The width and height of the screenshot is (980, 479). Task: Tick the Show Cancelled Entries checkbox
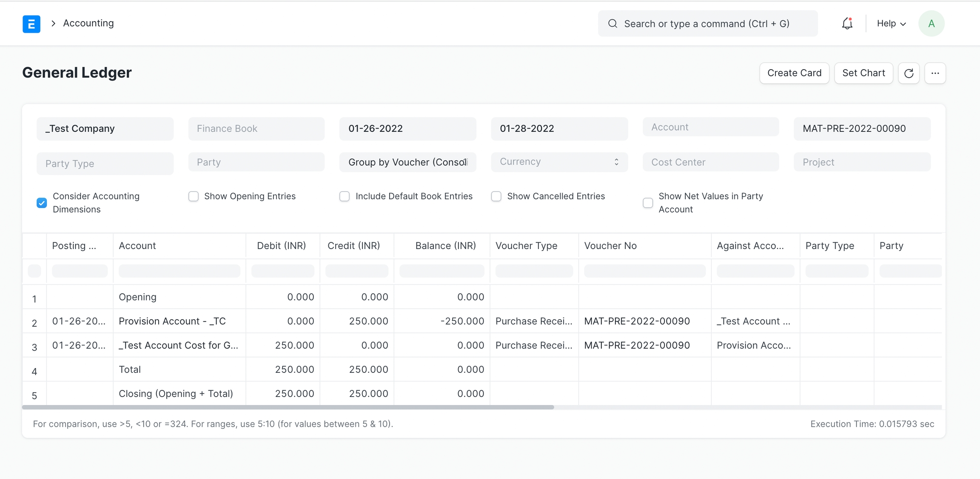[x=496, y=196]
